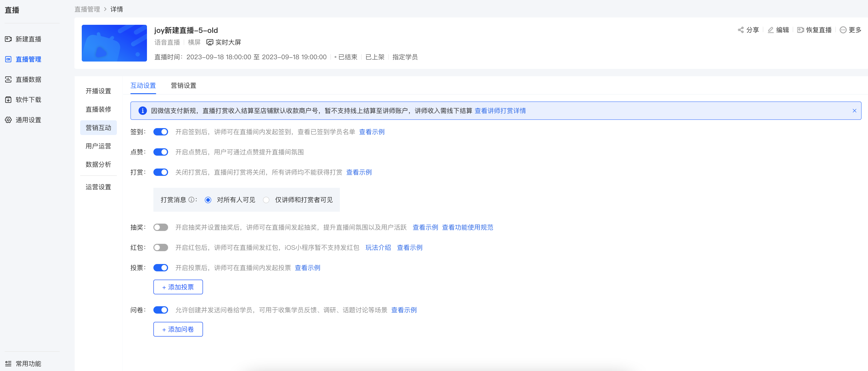Click the 编辑 pencil icon
Viewport: 868px width, 371px height.
771,30
